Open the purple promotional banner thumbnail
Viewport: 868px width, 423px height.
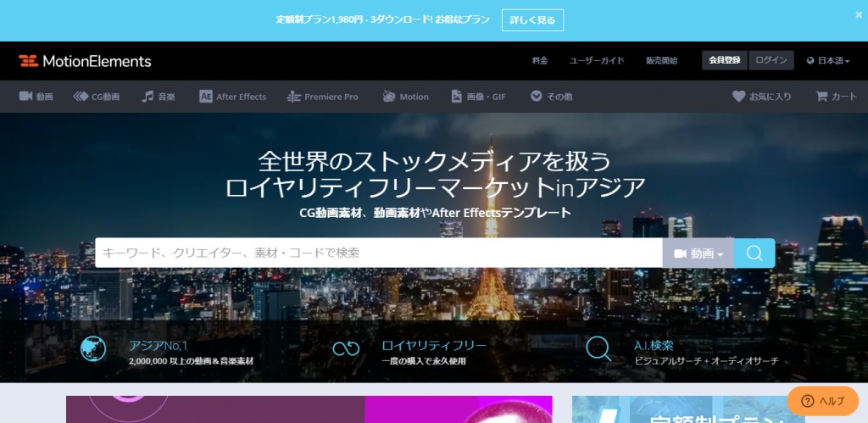pos(309,409)
